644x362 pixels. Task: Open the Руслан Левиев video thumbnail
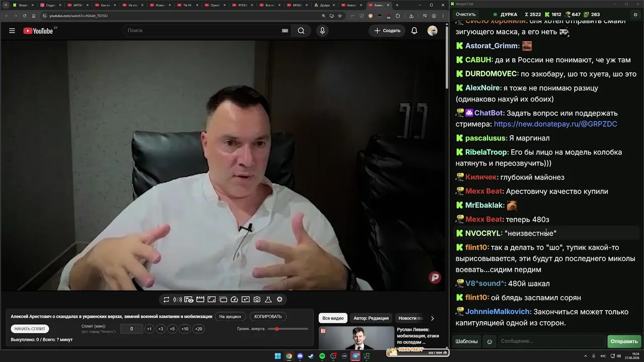coord(356,338)
